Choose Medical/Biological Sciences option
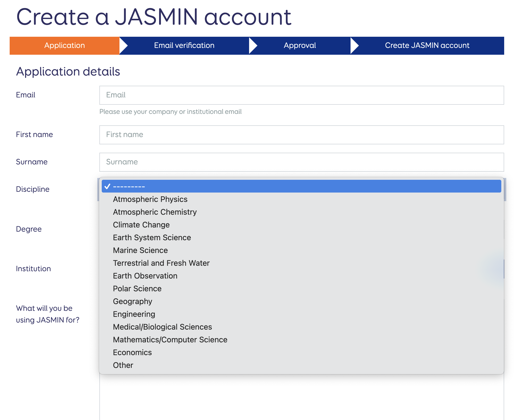This screenshot has width=518, height=420. click(162, 327)
